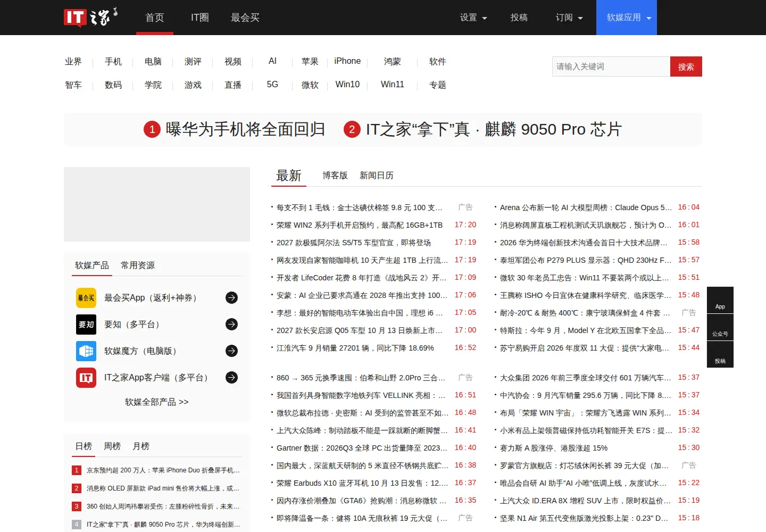
Task: Click the gray banner placeholder image
Action: point(157,204)
